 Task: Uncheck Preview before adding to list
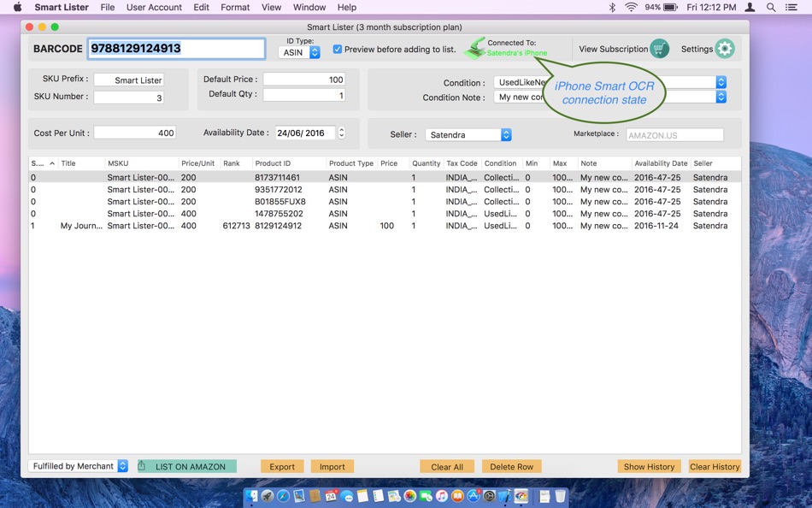click(x=337, y=50)
